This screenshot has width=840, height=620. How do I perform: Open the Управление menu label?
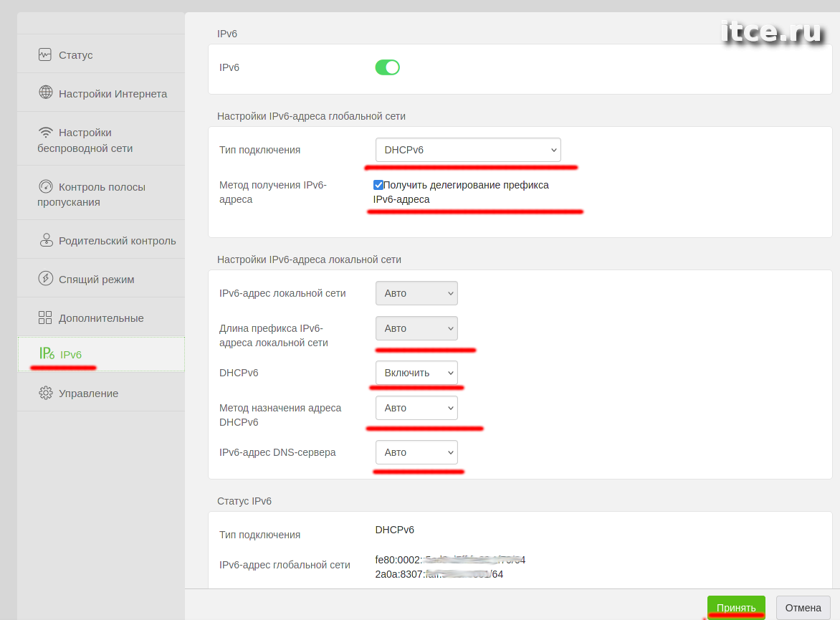coord(88,394)
